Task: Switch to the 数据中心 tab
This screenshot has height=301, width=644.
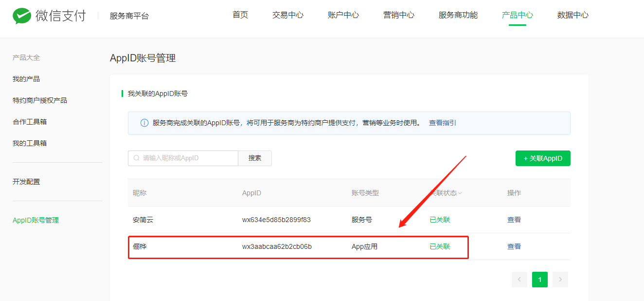Action: 573,15
